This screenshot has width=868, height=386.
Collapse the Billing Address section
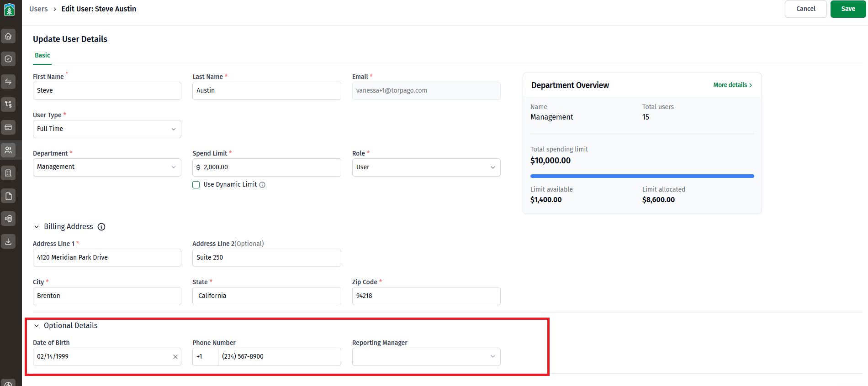click(37, 227)
